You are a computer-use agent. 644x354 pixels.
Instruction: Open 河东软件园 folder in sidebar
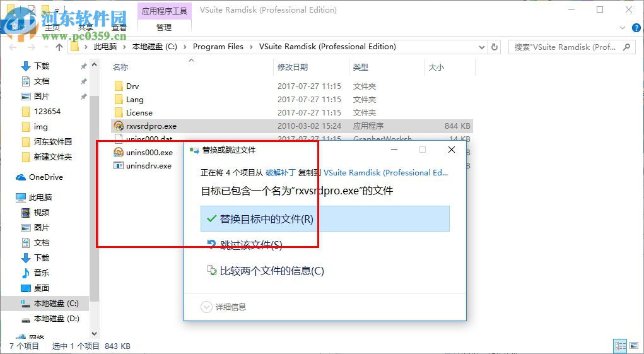click(52, 142)
